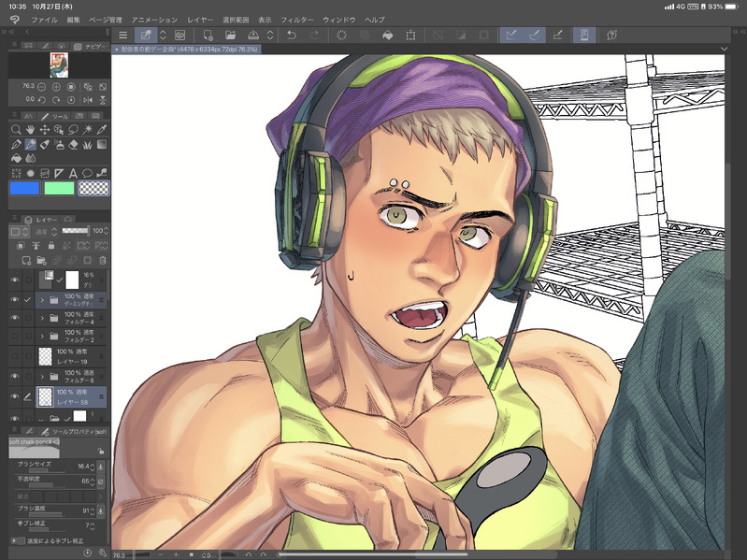747x560 pixels.
Task: Select the Gradient tool
Action: tap(102, 144)
